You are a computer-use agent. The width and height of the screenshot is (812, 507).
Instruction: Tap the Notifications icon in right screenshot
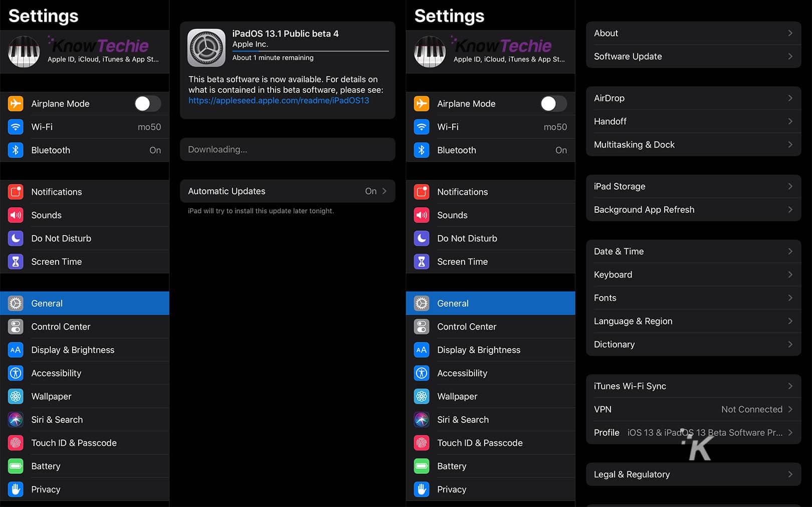tap(422, 192)
